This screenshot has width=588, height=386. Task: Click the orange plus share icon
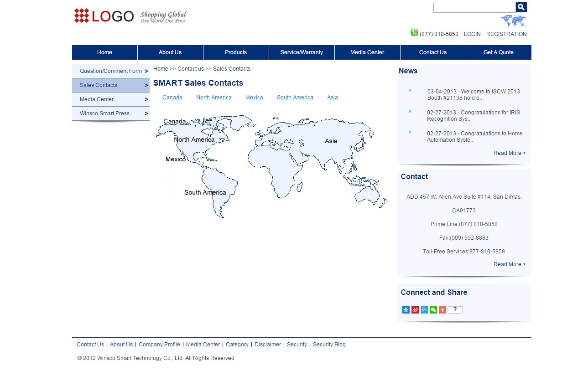[x=442, y=310]
